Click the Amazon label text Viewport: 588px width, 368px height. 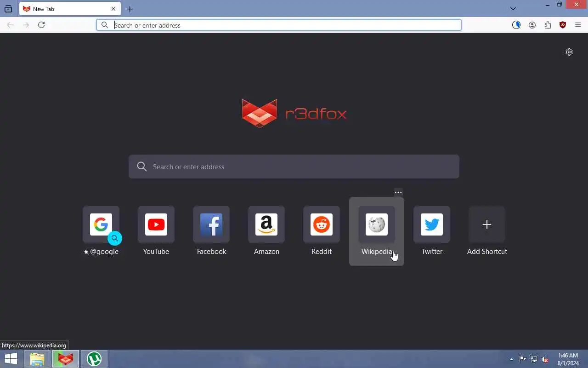pyautogui.click(x=266, y=252)
